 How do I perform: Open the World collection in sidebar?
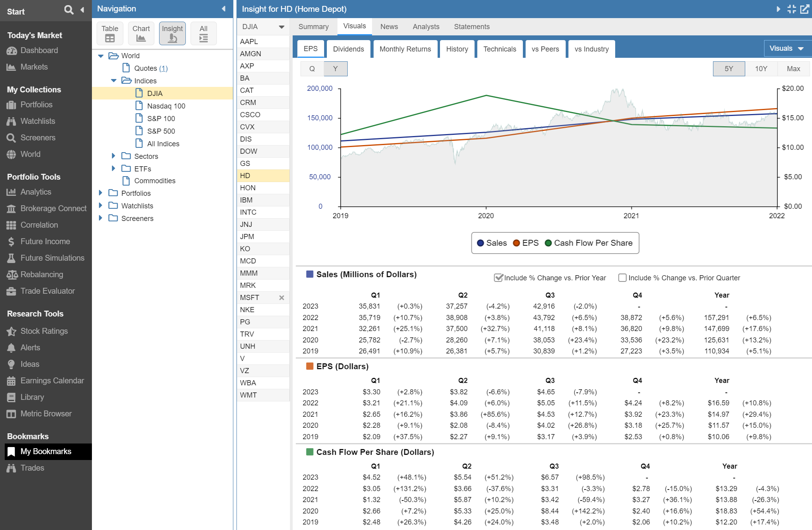click(x=30, y=154)
